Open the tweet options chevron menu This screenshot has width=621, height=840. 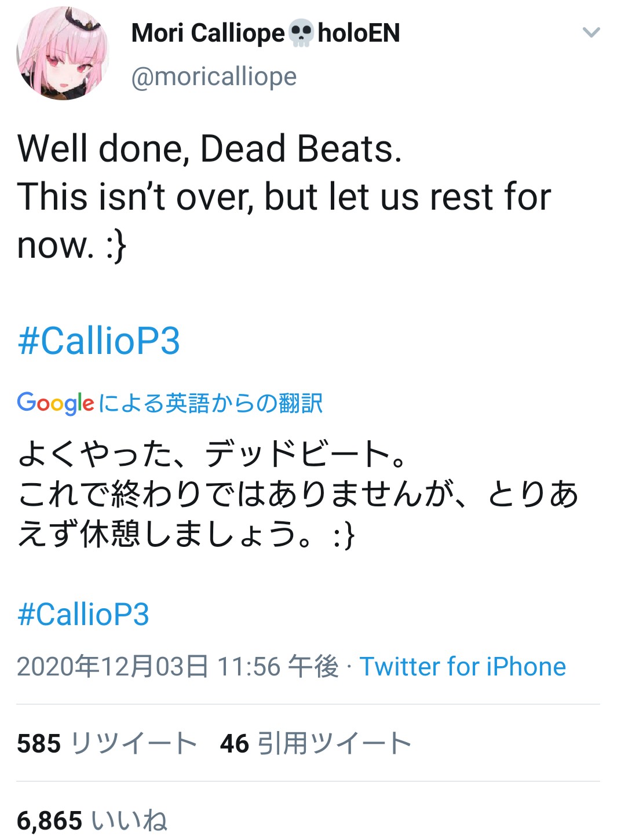(x=591, y=32)
